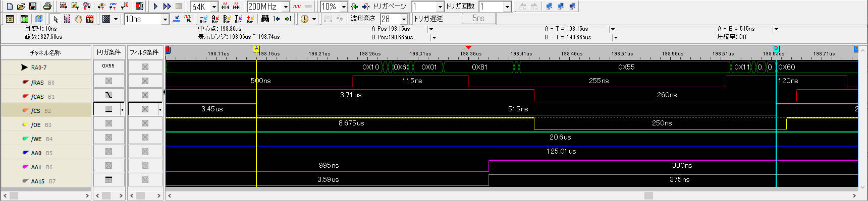This screenshot has width=868, height=201.
Task: Click the repeat run double-arrow button
Action: tap(167, 6)
